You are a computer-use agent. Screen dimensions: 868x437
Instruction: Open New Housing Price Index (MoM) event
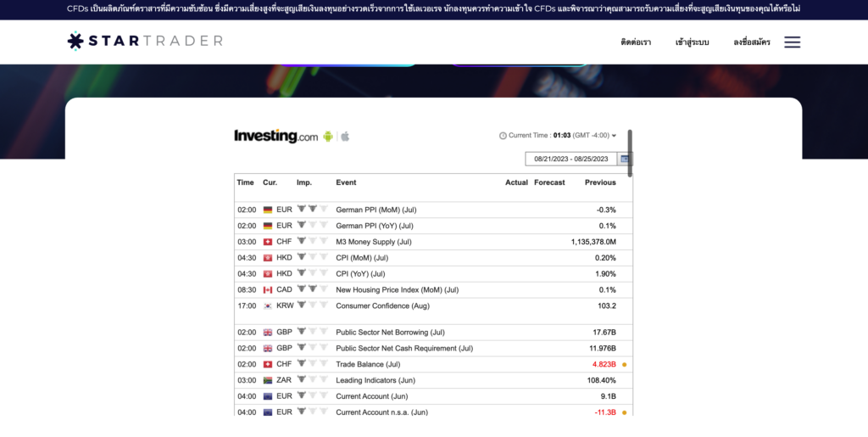[398, 290]
